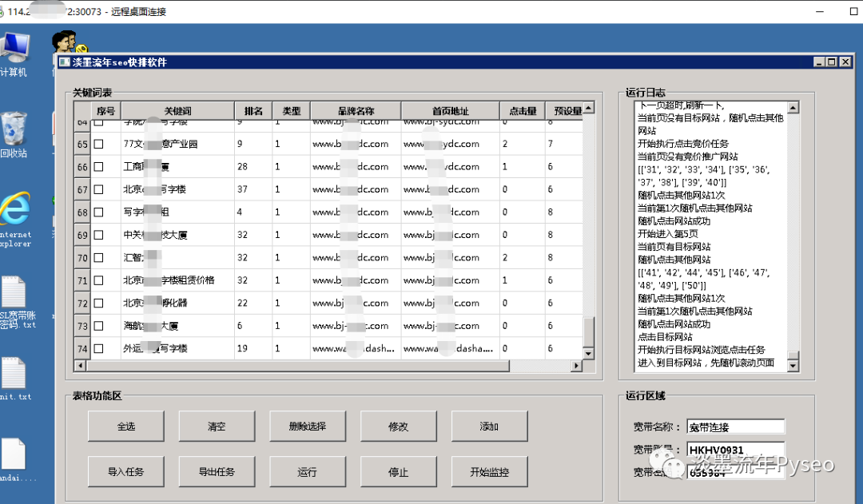Minimize the seo快排软件 window
The height and width of the screenshot is (504, 863).
coord(819,62)
